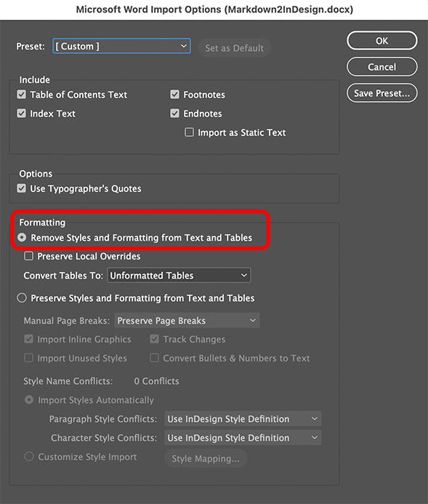Click the Cancel button

point(381,67)
